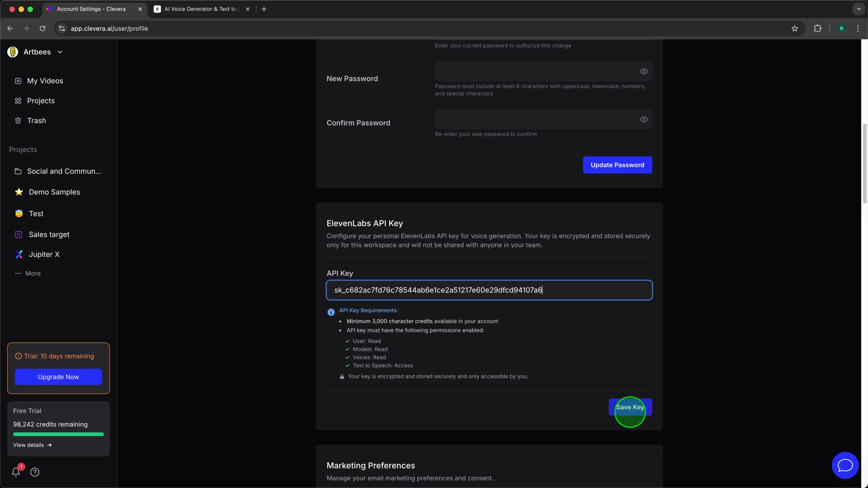The width and height of the screenshot is (868, 488).
Task: Open My Videos in sidebar
Action: click(x=45, y=81)
